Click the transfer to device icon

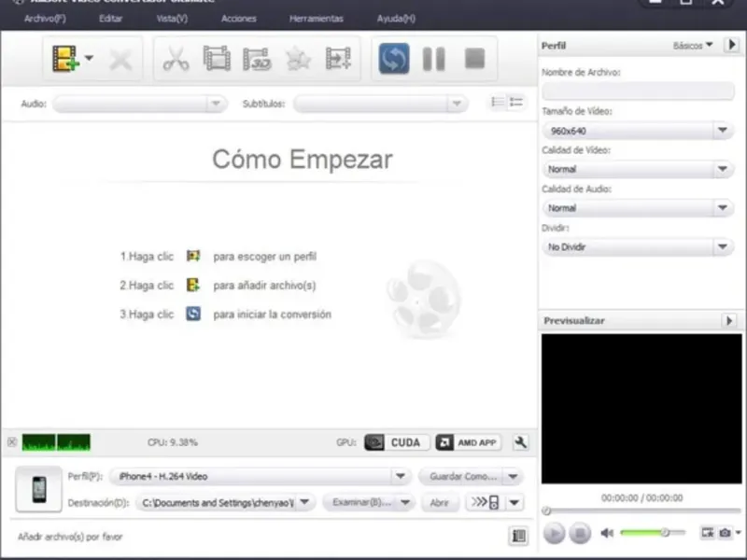tap(485, 502)
